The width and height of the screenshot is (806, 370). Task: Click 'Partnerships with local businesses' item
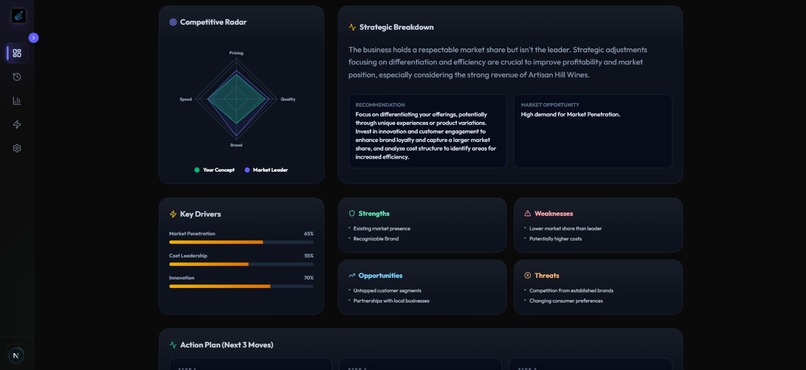391,301
